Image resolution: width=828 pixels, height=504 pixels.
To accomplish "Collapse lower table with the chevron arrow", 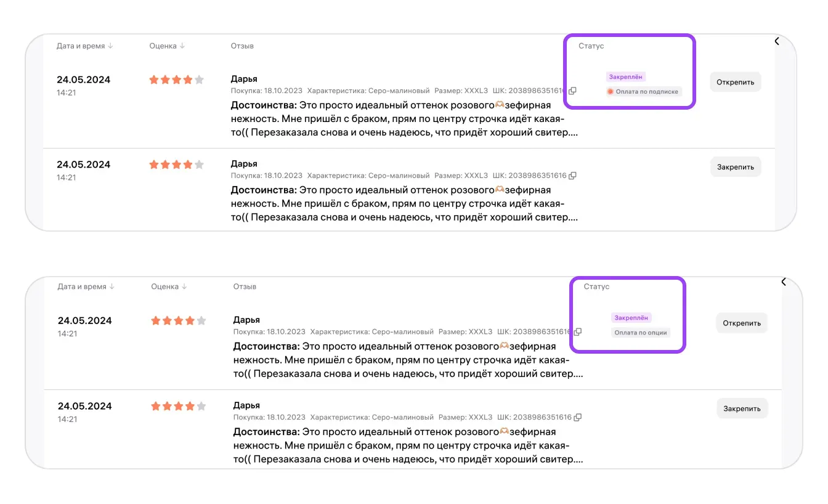I will click(784, 282).
